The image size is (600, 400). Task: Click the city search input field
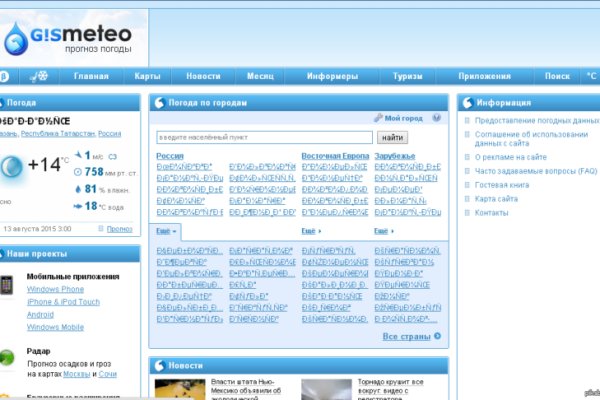tap(265, 137)
